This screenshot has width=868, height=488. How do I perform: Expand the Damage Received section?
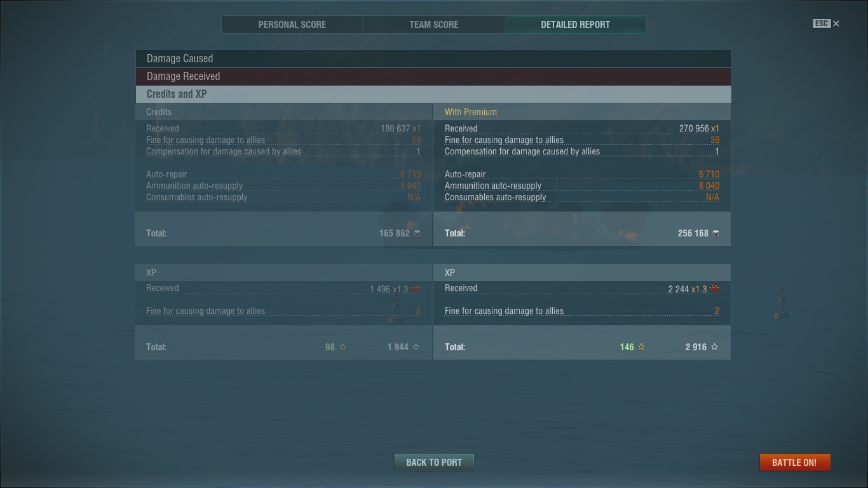(x=433, y=76)
